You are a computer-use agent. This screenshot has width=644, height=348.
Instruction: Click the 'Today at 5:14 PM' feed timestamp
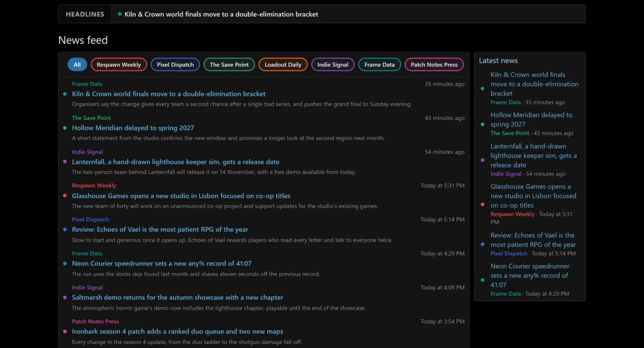[442, 219]
